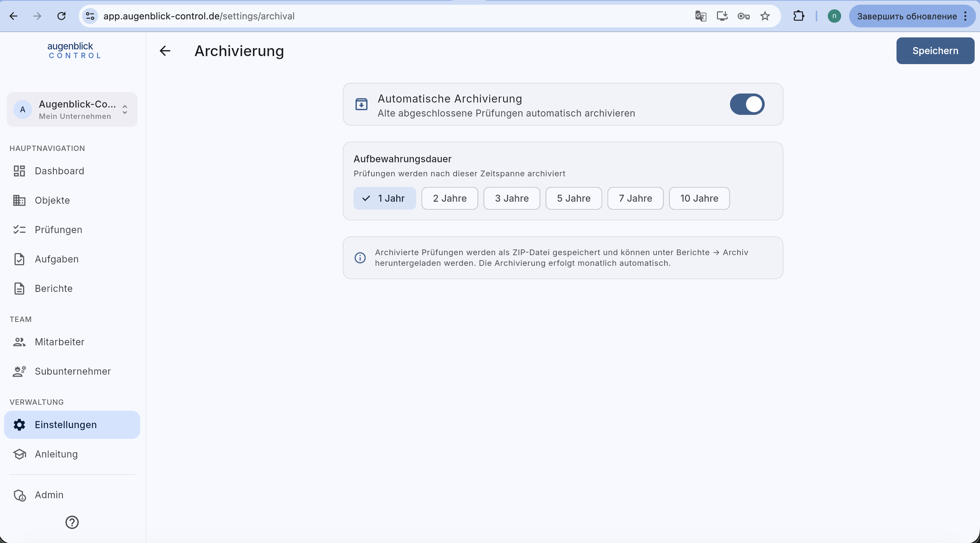
Task: Open Berichte in the sidebar
Action: (x=72, y=289)
